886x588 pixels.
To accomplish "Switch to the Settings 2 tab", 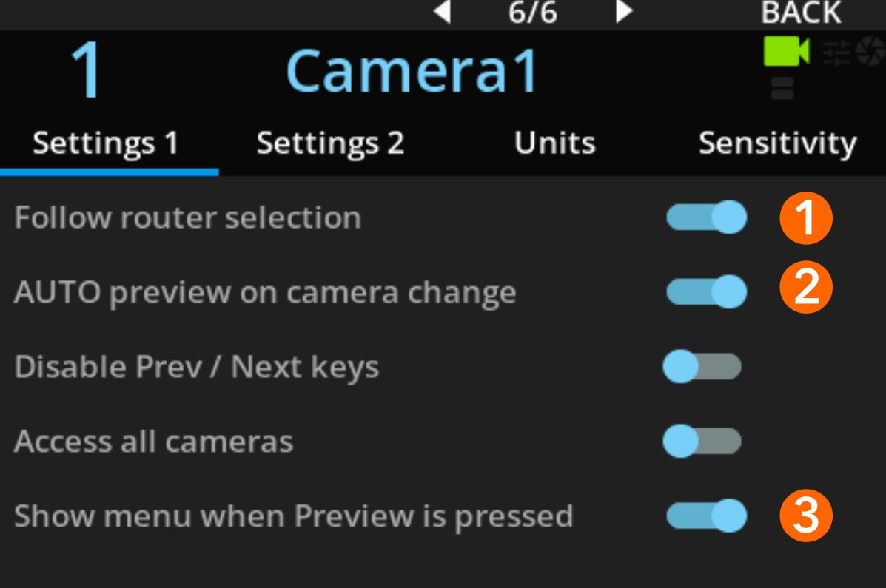I will (x=330, y=144).
